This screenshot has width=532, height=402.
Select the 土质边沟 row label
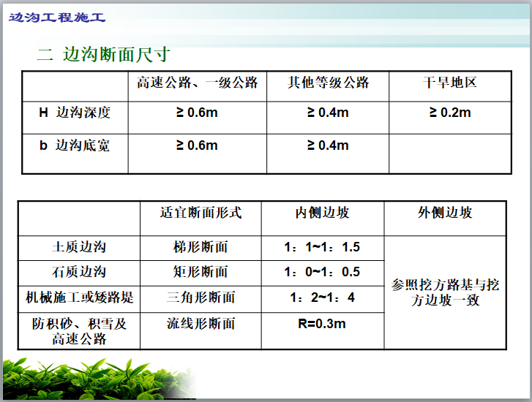[79, 247]
